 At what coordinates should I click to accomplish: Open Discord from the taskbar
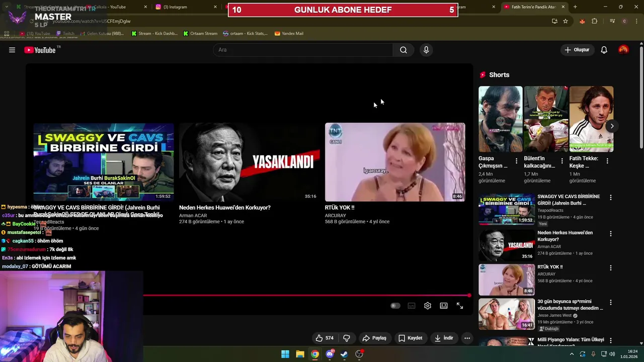(330, 354)
